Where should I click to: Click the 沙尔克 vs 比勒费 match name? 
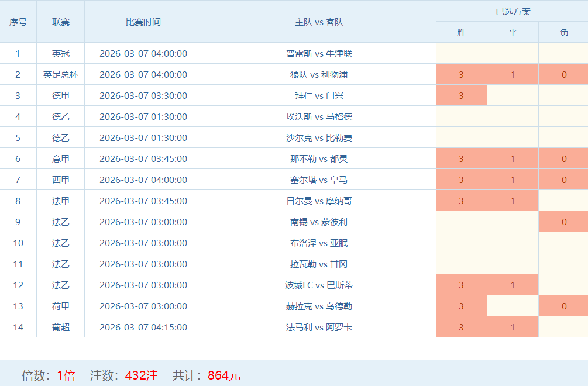click(x=319, y=137)
